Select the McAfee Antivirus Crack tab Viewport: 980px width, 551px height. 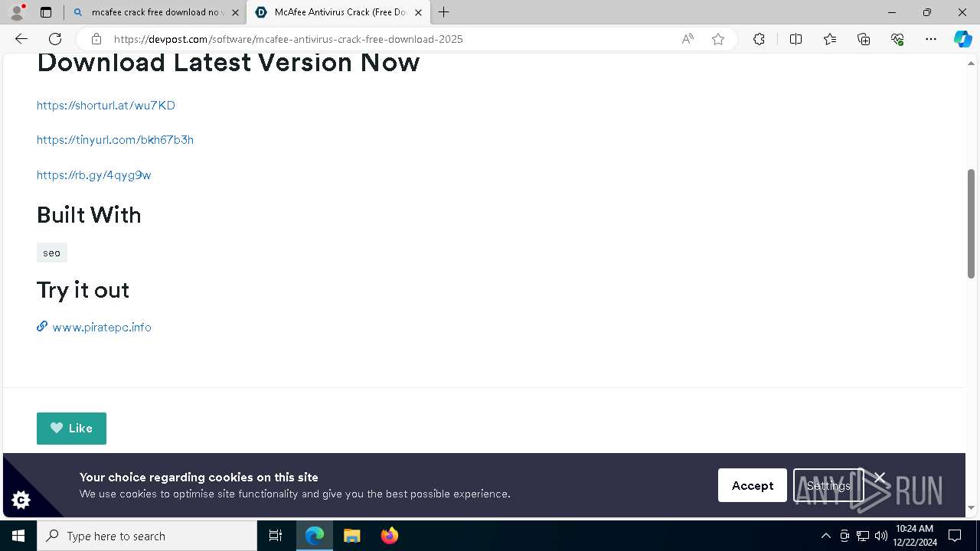(x=338, y=12)
